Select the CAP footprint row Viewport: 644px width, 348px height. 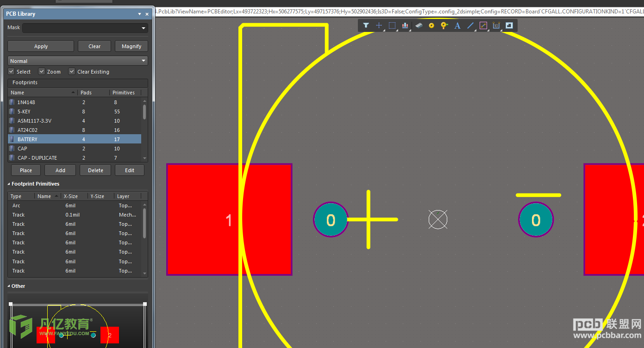[x=75, y=148]
